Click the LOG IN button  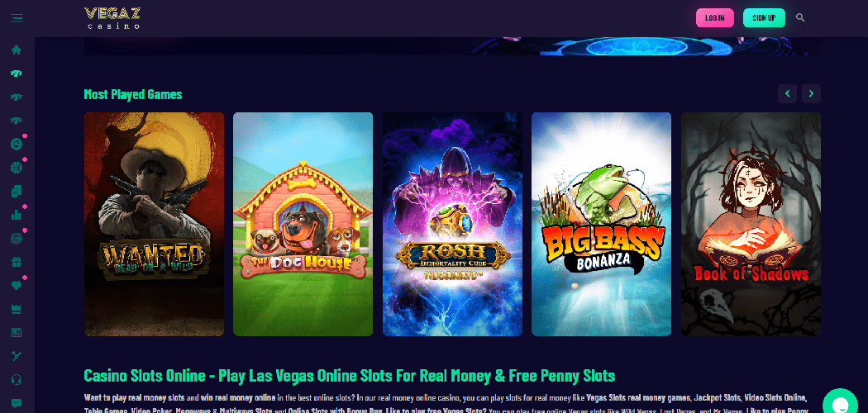click(x=715, y=17)
